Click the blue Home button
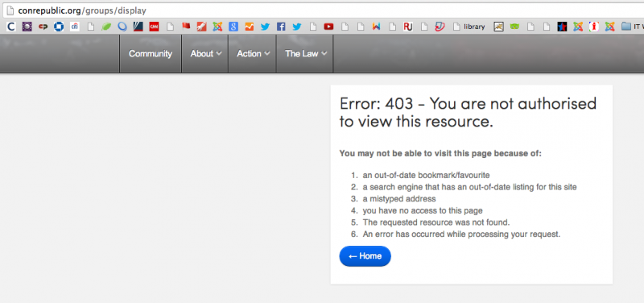This screenshot has width=644, height=303. (365, 256)
